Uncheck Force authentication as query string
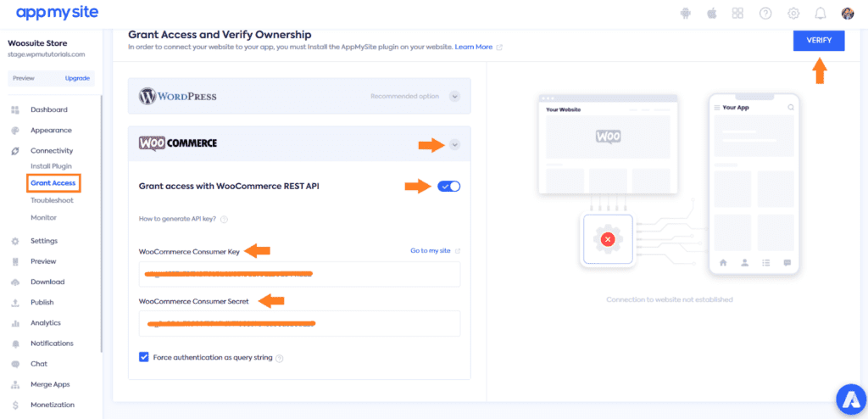 [x=143, y=357]
